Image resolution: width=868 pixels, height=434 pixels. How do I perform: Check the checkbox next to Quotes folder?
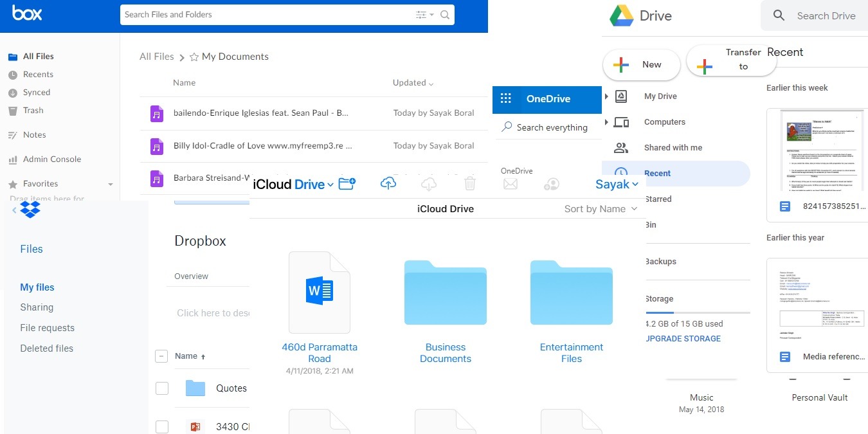coord(161,388)
